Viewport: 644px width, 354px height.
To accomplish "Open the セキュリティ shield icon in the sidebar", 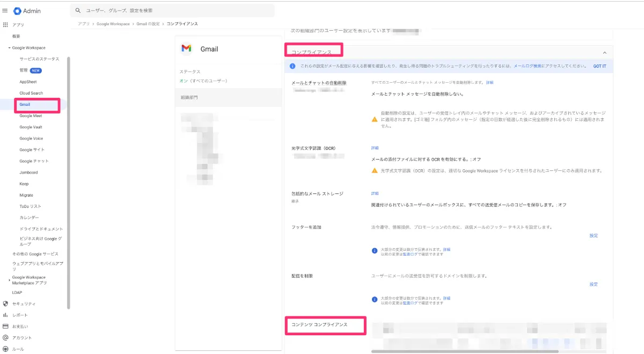I will point(5,304).
